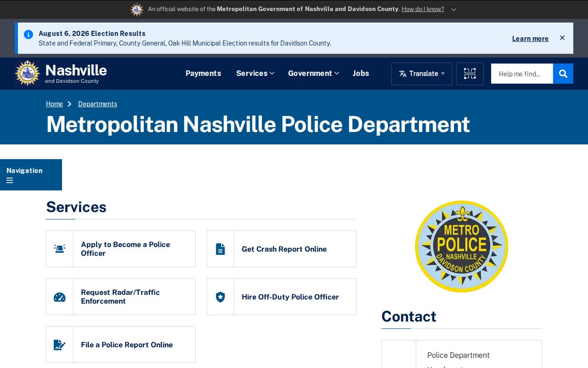Click Learn more about election results
588x368 pixels.
click(530, 39)
